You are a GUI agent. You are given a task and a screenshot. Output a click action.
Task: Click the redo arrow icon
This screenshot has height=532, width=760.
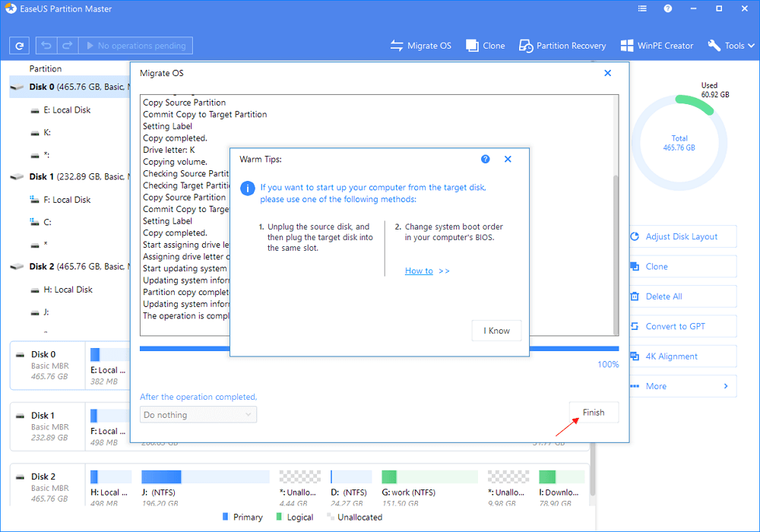68,46
